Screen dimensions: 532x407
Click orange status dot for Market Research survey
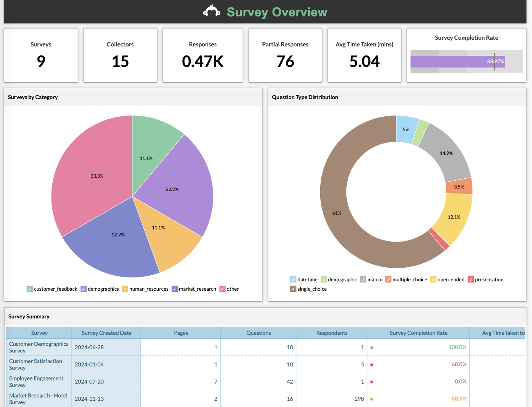tap(372, 399)
